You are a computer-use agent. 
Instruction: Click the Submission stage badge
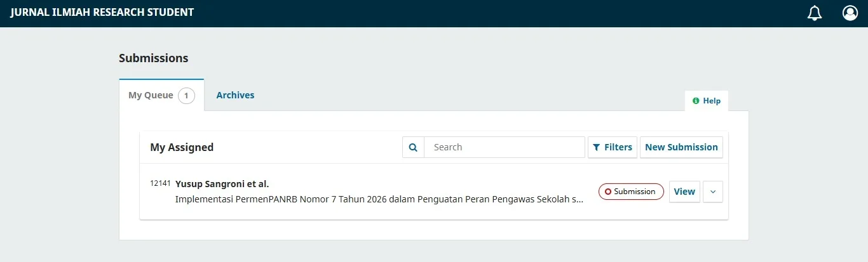631,192
